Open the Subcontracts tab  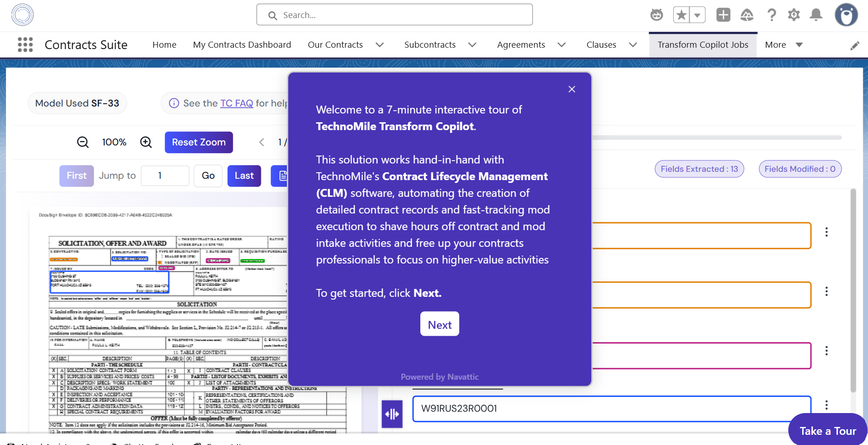[430, 45]
